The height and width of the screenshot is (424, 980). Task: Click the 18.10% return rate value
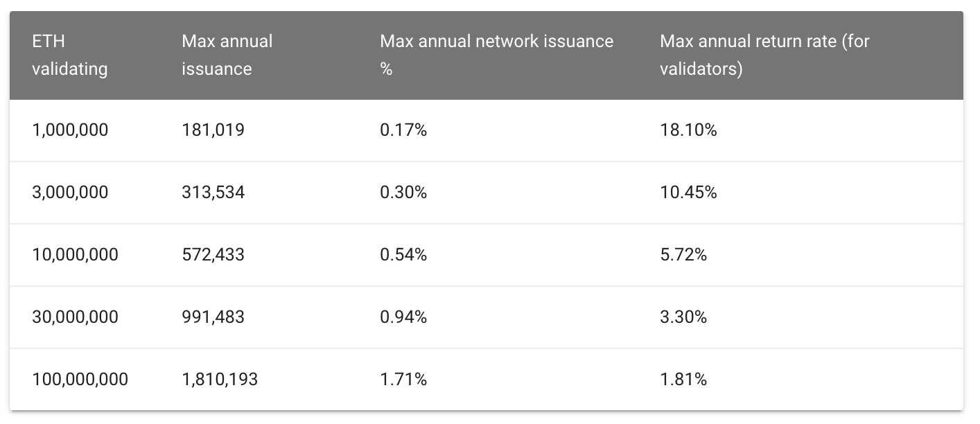[688, 130]
